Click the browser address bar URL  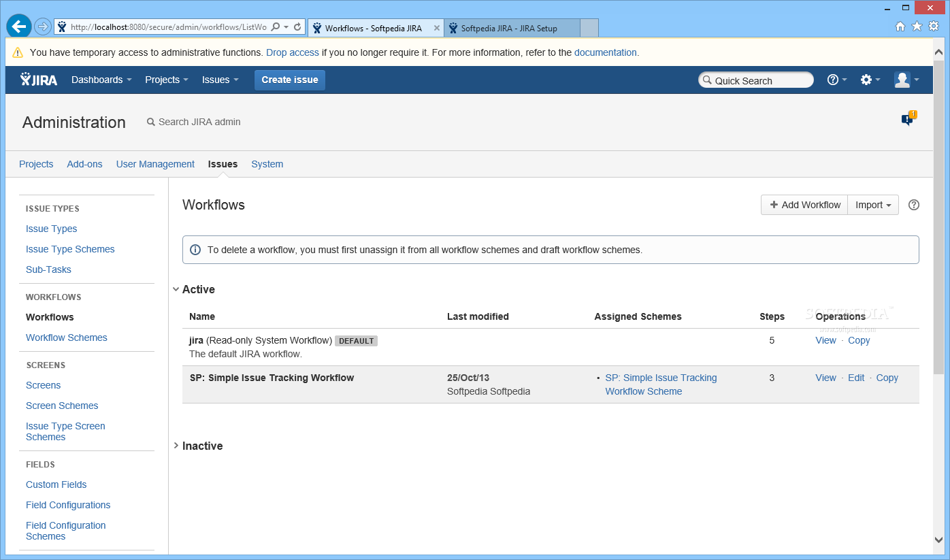[x=168, y=27]
